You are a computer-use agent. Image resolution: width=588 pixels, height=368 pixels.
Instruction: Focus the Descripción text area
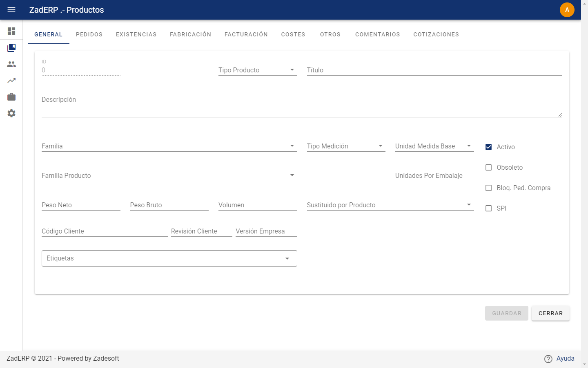pos(302,105)
